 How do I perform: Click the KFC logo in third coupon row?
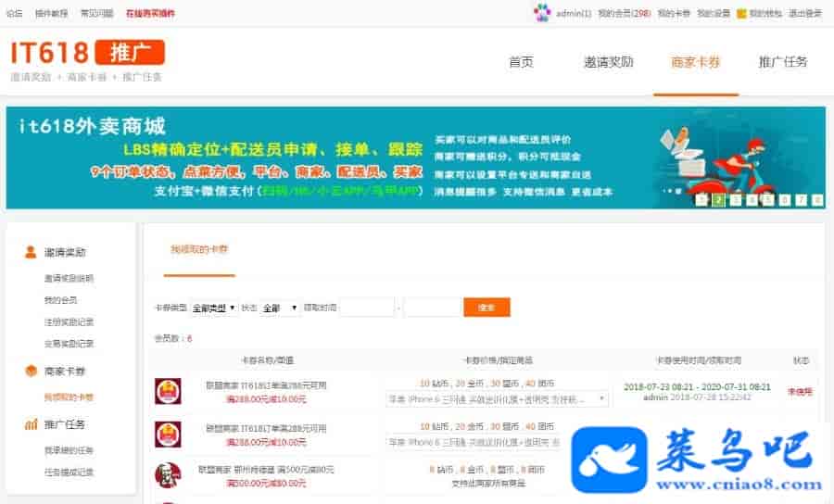(168, 475)
